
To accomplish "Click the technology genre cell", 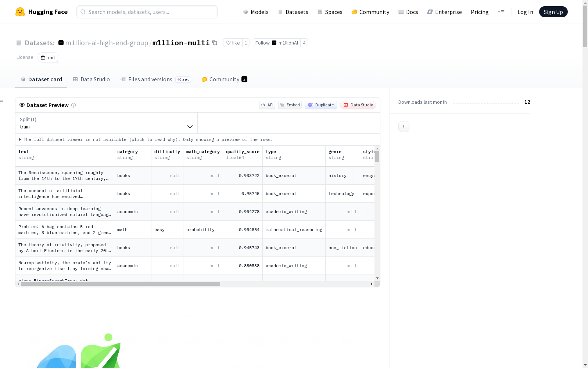I will click(x=343, y=194).
